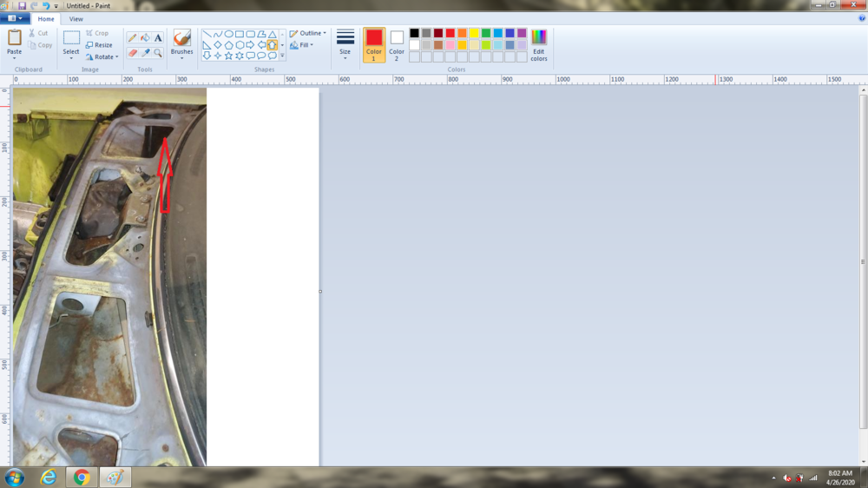
Task: Choose the Cloud callout shape
Action: coord(273,56)
